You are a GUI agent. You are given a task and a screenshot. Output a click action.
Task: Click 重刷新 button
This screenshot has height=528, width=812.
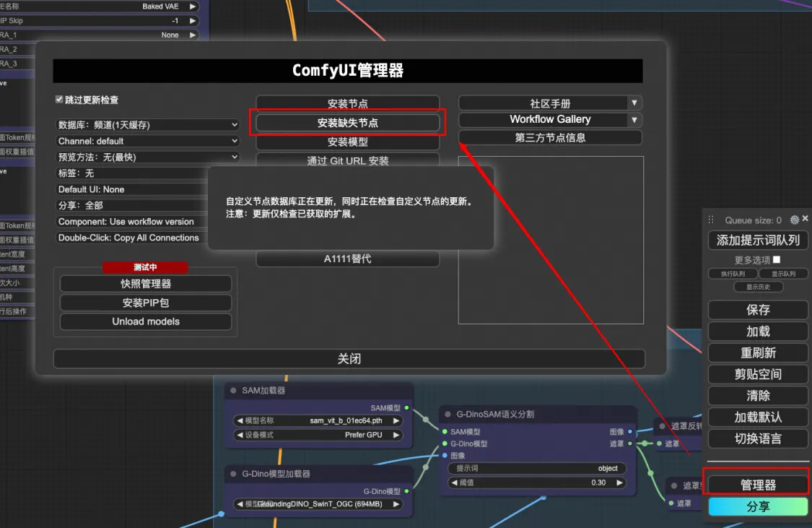pyautogui.click(x=758, y=353)
